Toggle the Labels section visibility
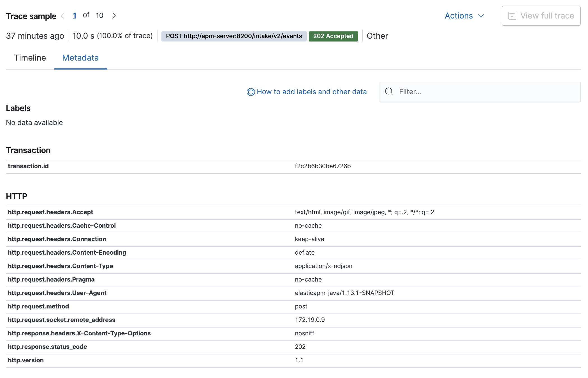Image resolution: width=588 pixels, height=378 pixels. click(x=18, y=109)
